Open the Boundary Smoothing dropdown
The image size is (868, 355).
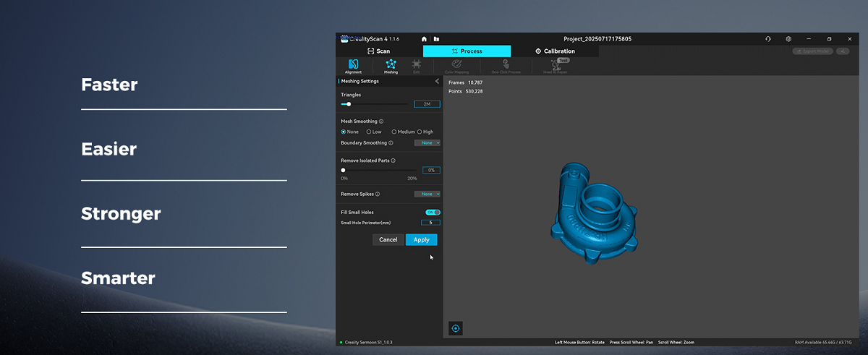427,143
